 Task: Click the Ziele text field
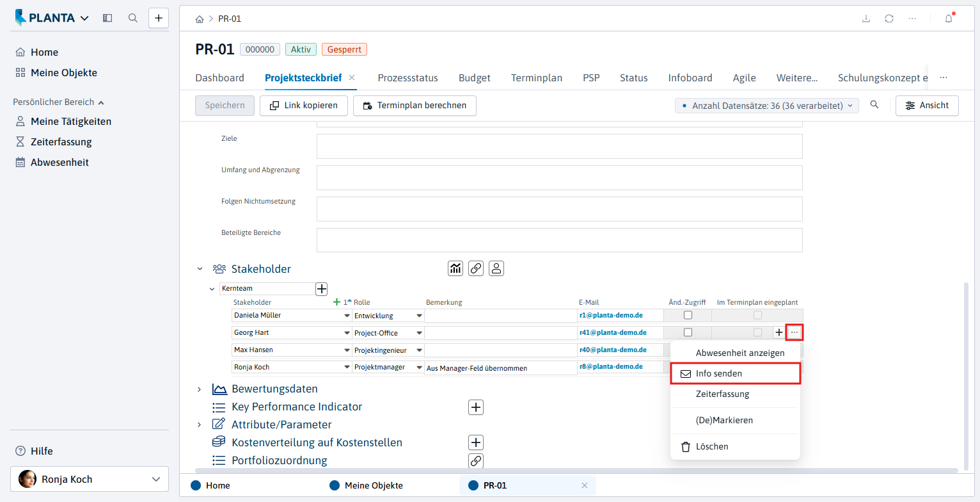(559, 146)
